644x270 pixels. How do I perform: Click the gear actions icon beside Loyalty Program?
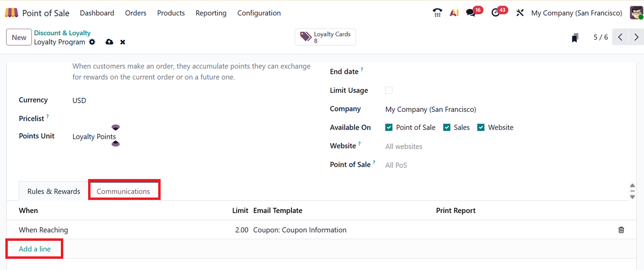pyautogui.click(x=92, y=42)
